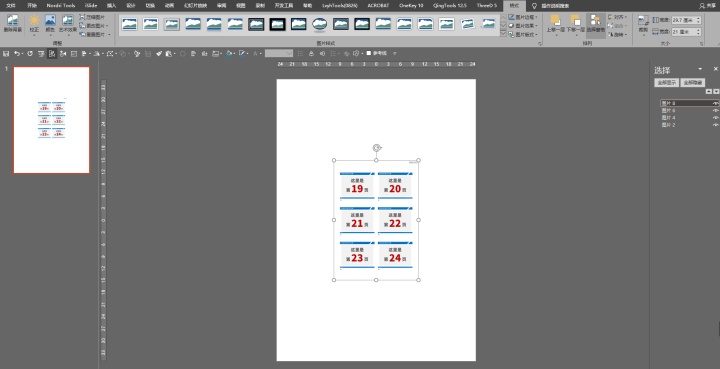Click the format painter brush icon
The height and width of the screenshot is (369, 720).
pyautogui.click(x=159, y=54)
